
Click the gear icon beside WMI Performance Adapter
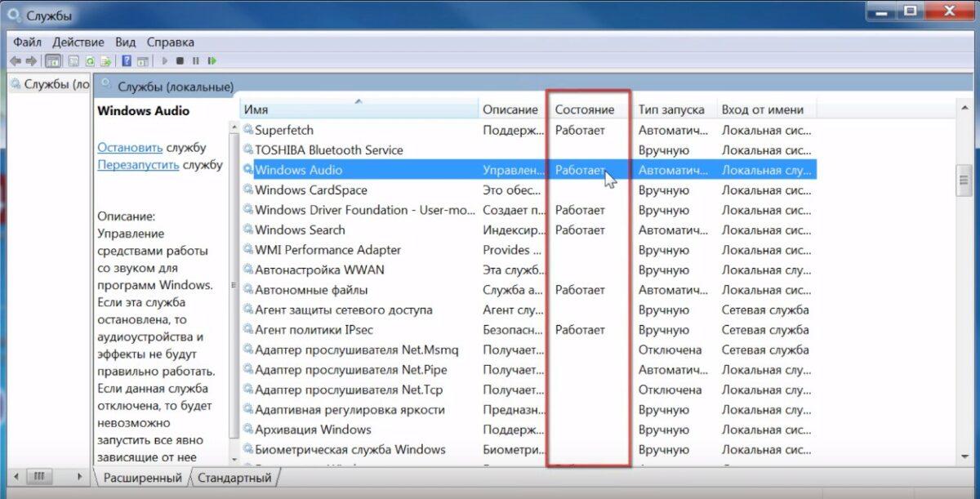point(248,250)
